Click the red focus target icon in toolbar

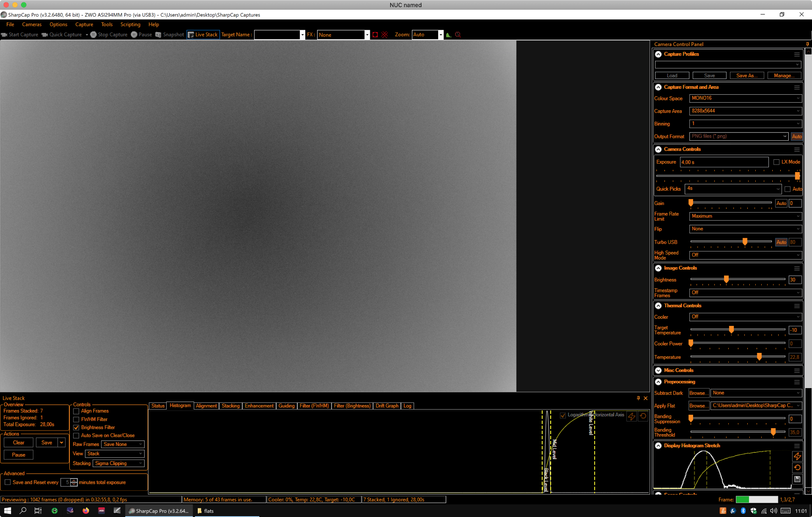(458, 35)
